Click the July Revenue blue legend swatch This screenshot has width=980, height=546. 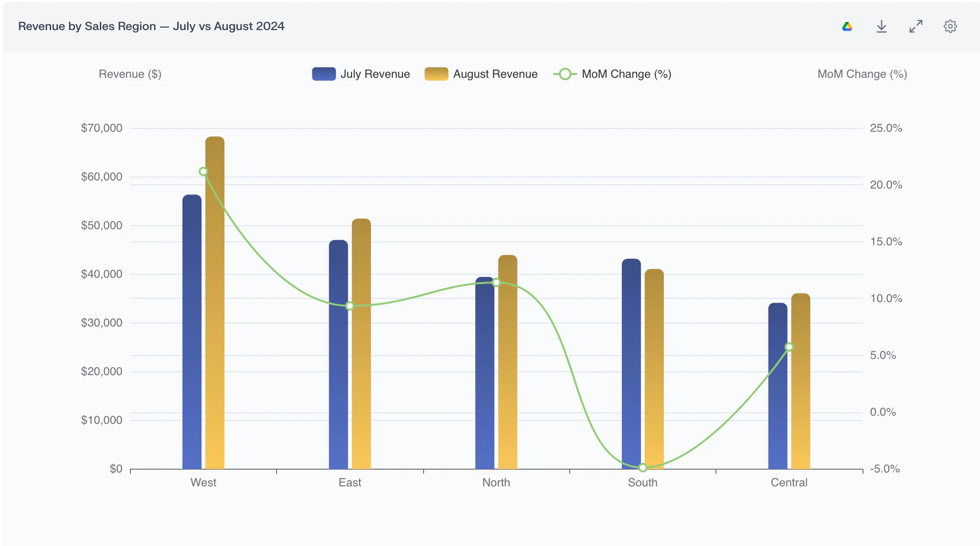324,74
